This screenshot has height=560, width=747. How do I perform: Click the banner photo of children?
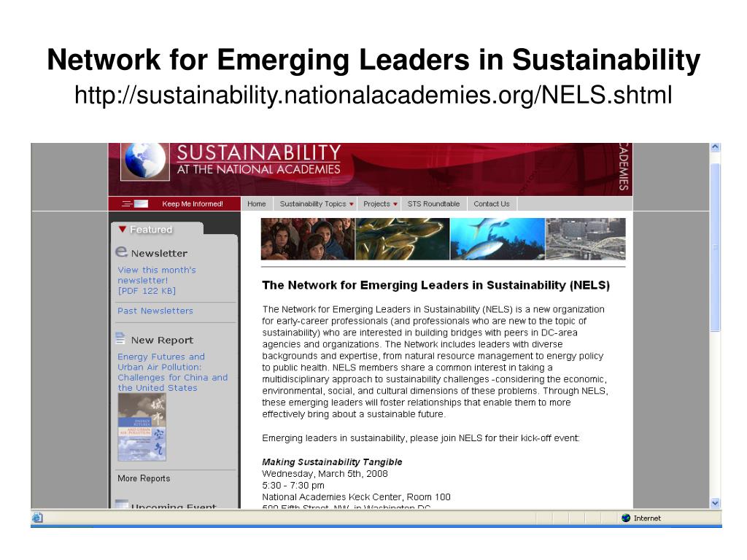(x=308, y=238)
